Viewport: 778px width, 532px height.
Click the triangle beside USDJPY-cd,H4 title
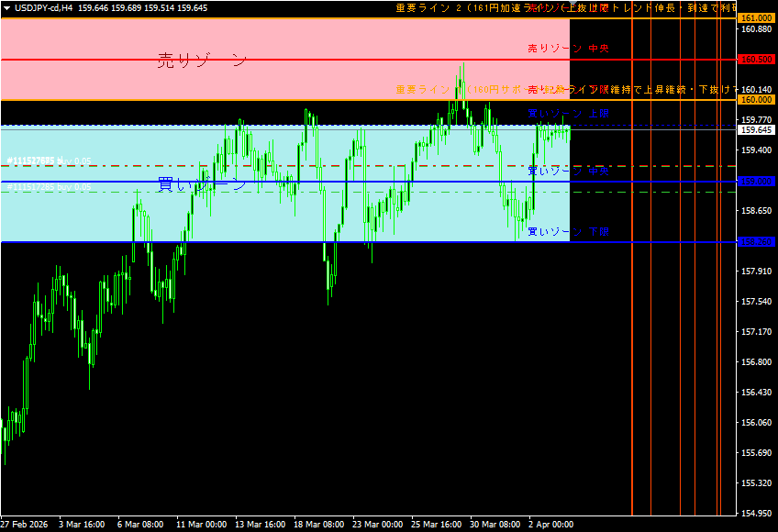(x=6, y=7)
